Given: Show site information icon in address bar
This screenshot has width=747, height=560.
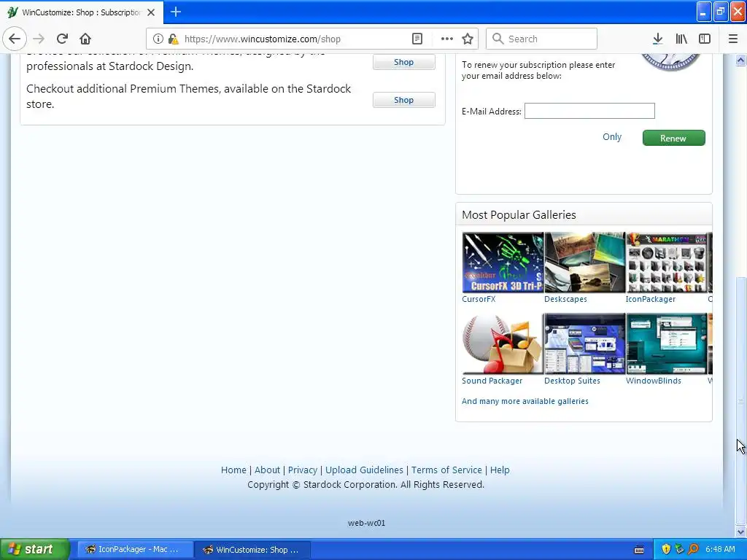Looking at the screenshot, I should pyautogui.click(x=158, y=39).
